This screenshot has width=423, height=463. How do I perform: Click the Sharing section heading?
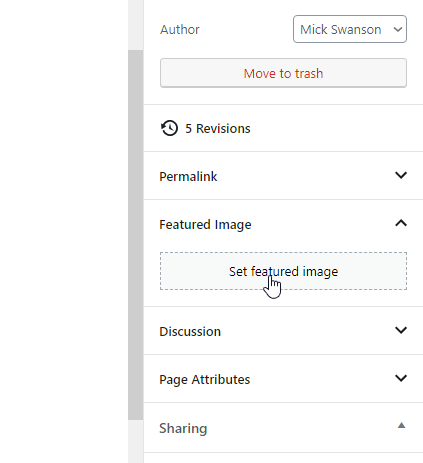coord(183,429)
